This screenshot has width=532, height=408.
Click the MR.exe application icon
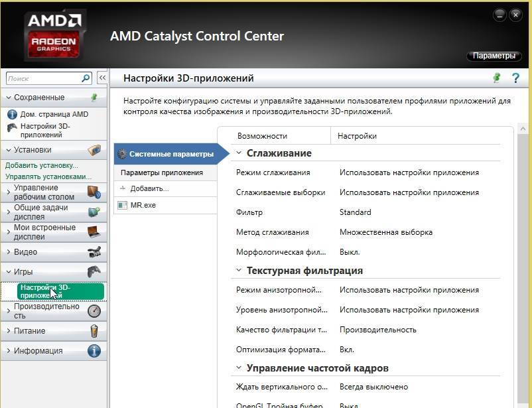122,206
